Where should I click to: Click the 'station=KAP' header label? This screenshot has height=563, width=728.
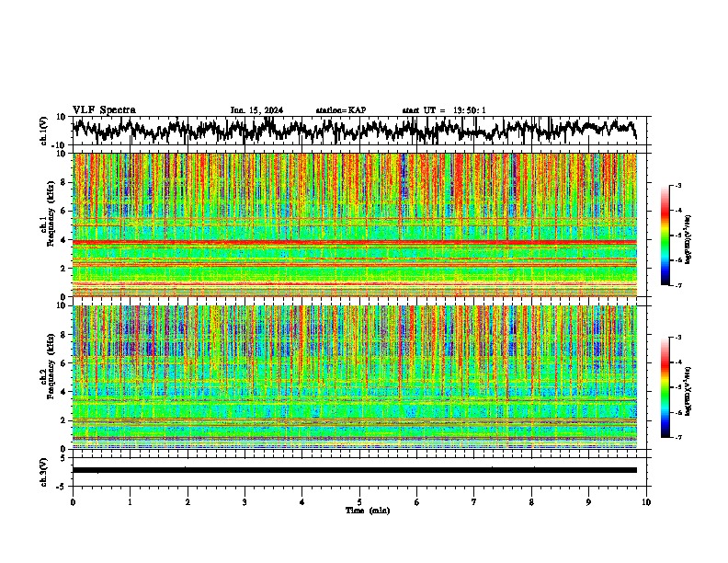[x=341, y=110]
